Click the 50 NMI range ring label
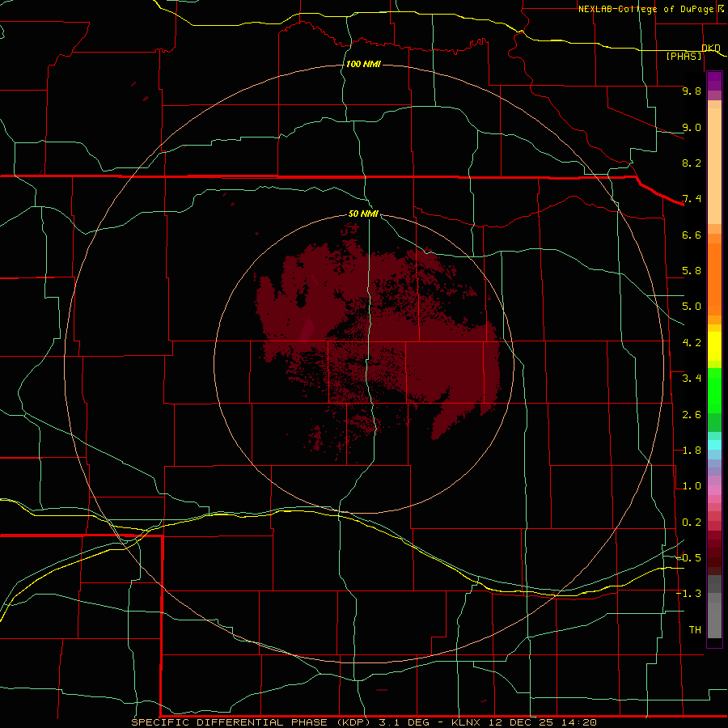 click(x=363, y=214)
